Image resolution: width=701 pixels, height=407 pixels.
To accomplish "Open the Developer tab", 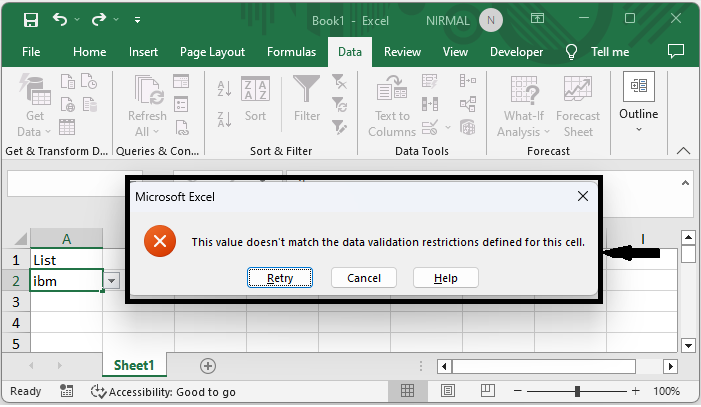I will pos(516,52).
